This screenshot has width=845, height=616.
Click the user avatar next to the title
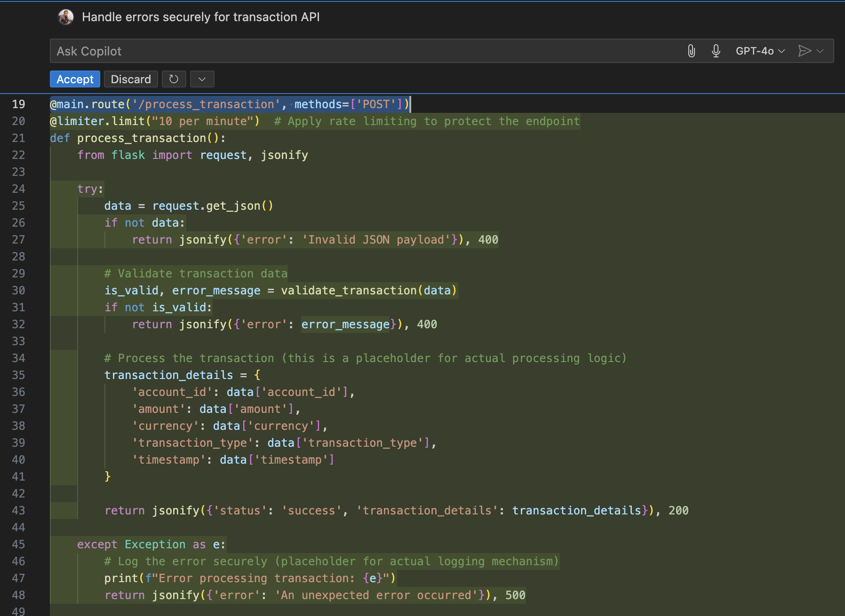[66, 16]
